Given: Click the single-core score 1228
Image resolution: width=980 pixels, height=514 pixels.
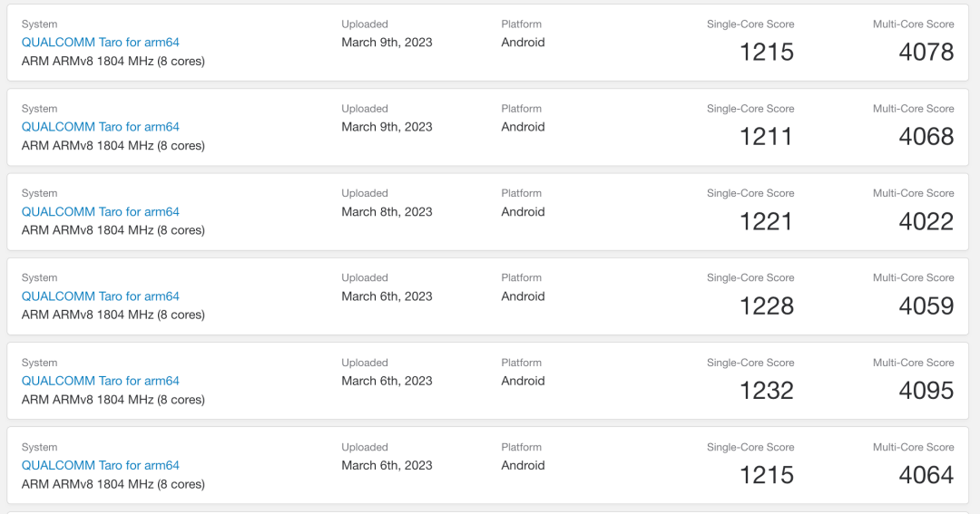Looking at the screenshot, I should click(766, 306).
